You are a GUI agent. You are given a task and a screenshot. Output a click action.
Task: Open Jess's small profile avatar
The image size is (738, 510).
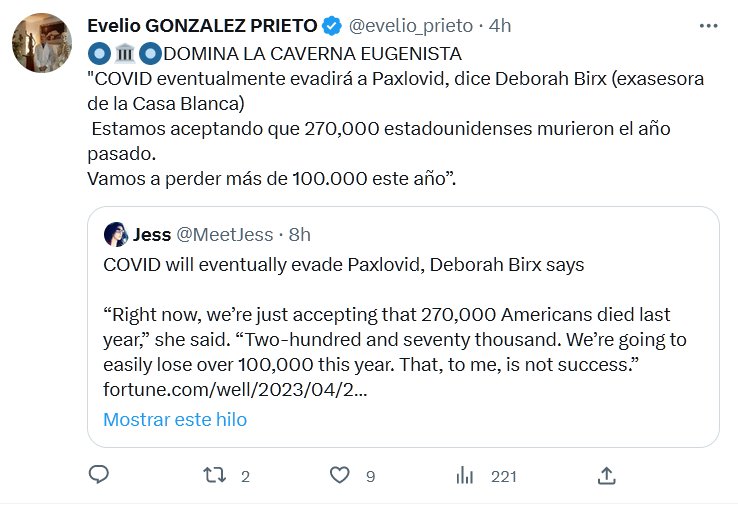click(115, 235)
